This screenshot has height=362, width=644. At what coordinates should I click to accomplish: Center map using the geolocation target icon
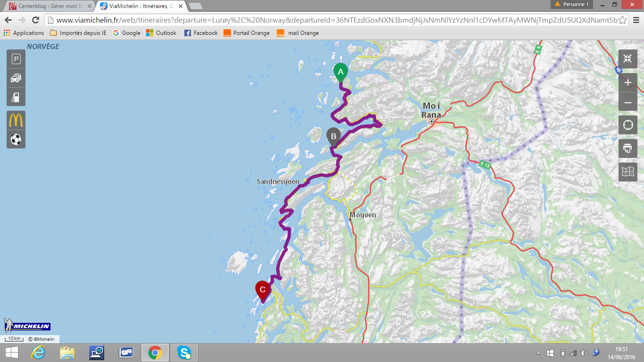[x=627, y=125]
